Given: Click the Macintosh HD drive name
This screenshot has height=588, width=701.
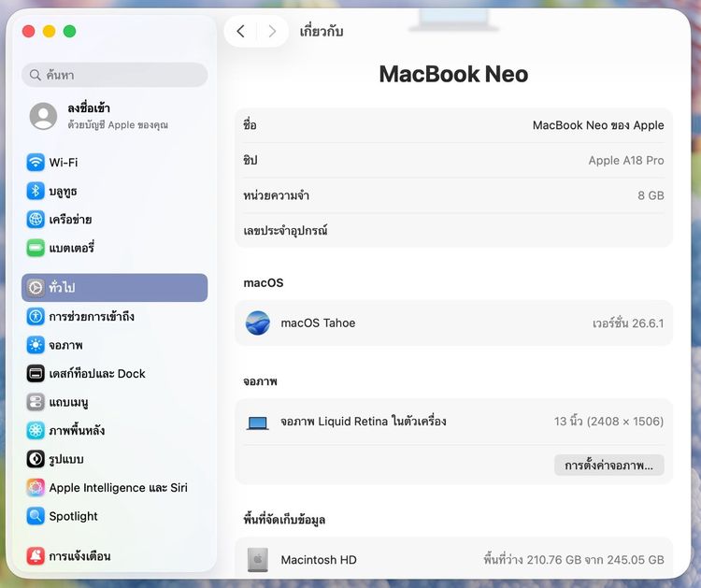Looking at the screenshot, I should point(319,560).
